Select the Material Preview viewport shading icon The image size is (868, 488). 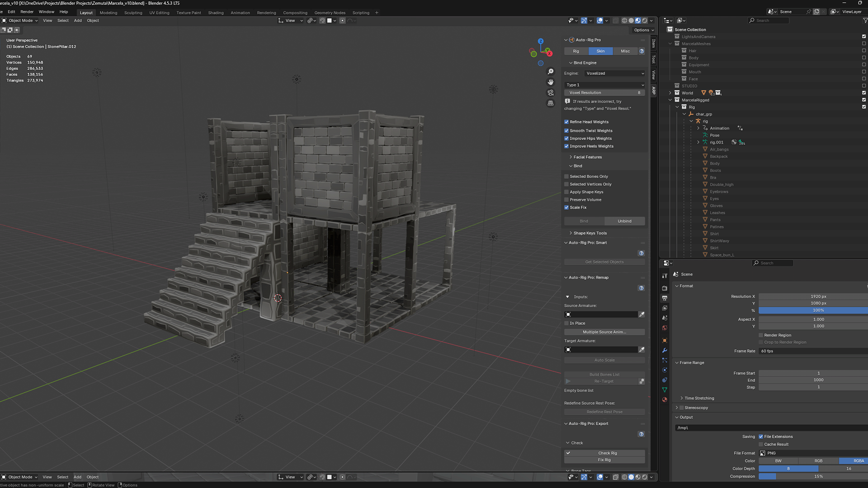pyautogui.click(x=638, y=20)
